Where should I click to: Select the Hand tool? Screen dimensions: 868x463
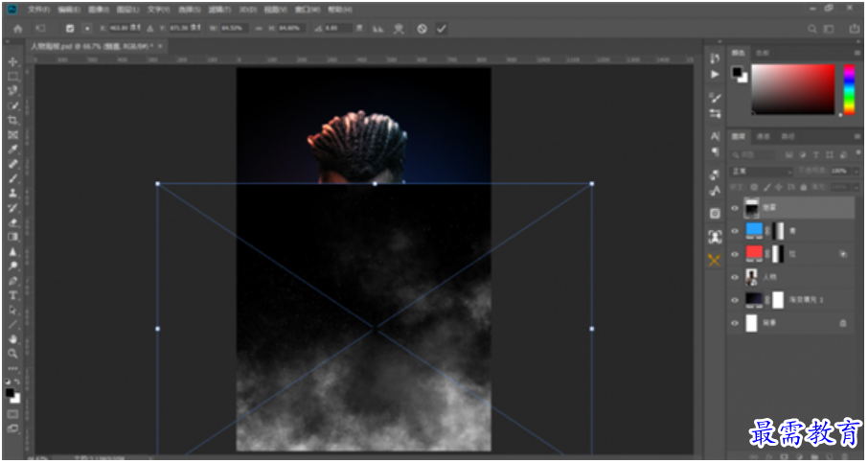[x=12, y=338]
